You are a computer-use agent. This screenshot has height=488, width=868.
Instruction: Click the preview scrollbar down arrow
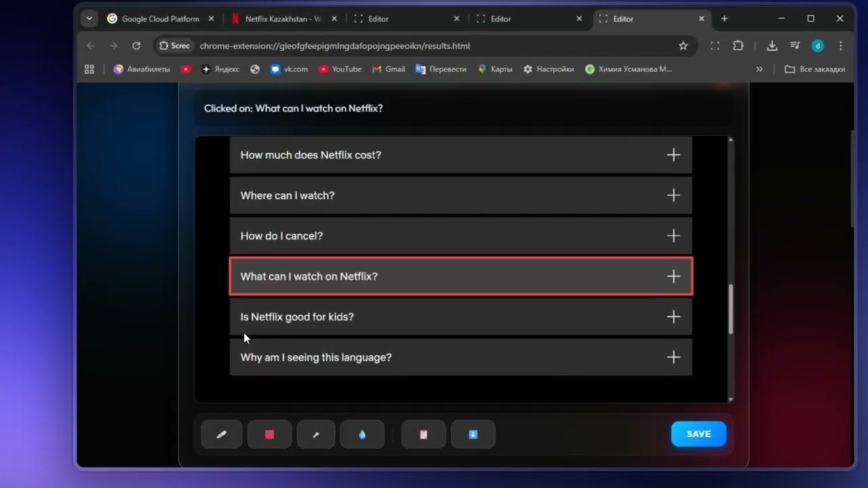730,399
